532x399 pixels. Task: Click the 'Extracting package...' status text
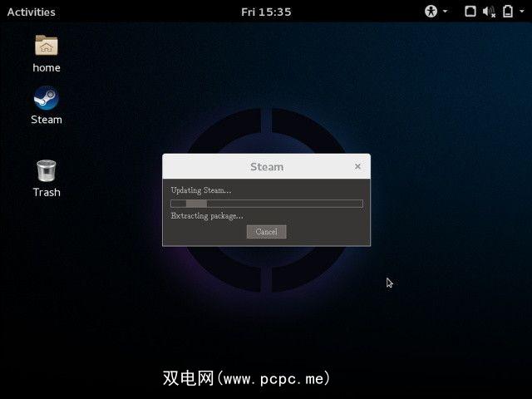point(207,216)
